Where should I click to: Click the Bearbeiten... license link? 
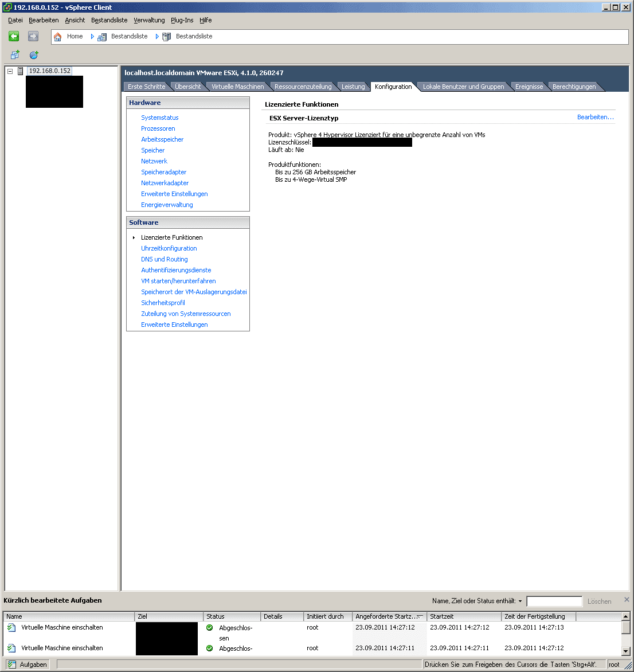coord(596,117)
